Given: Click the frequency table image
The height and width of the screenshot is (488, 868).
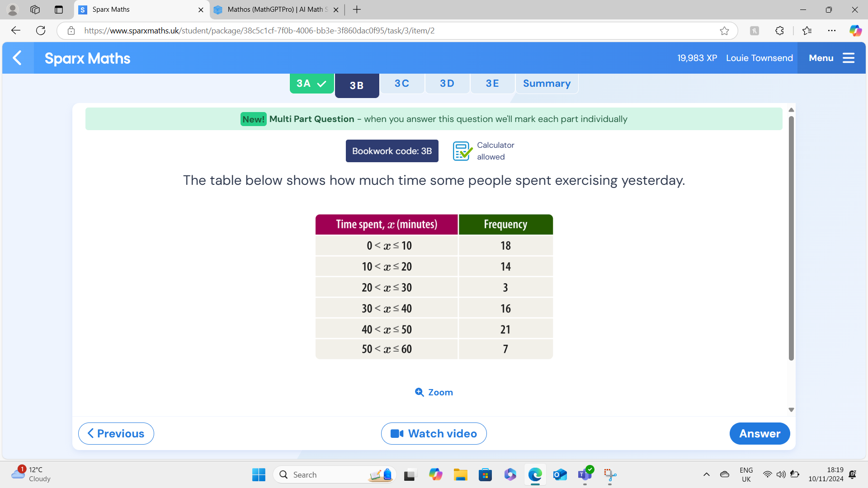Looking at the screenshot, I should tap(434, 286).
